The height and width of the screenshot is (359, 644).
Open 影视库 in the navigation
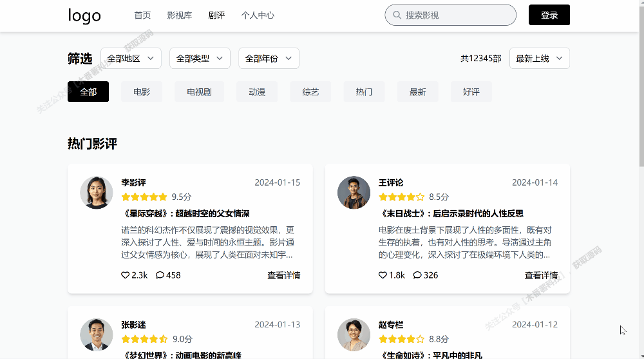point(180,15)
